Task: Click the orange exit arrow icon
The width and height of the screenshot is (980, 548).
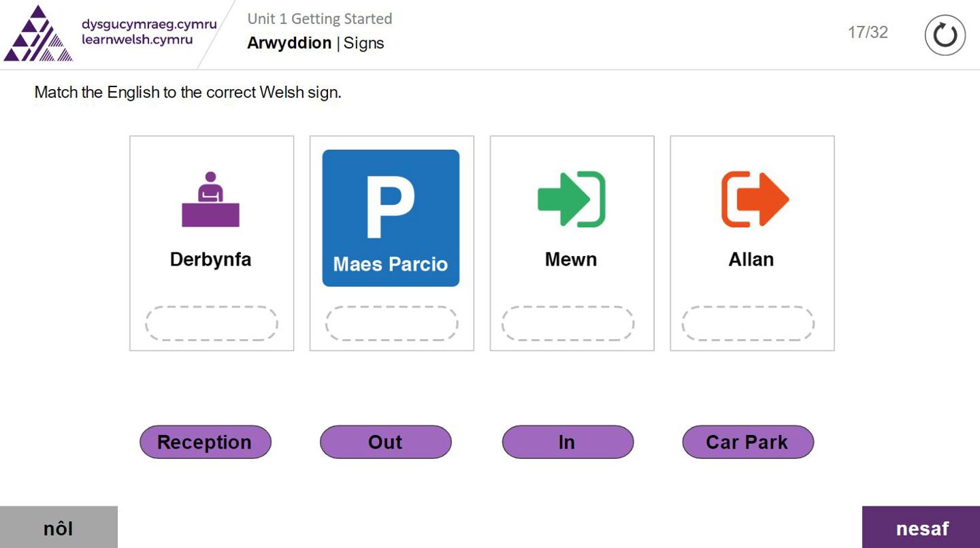Action: [754, 199]
